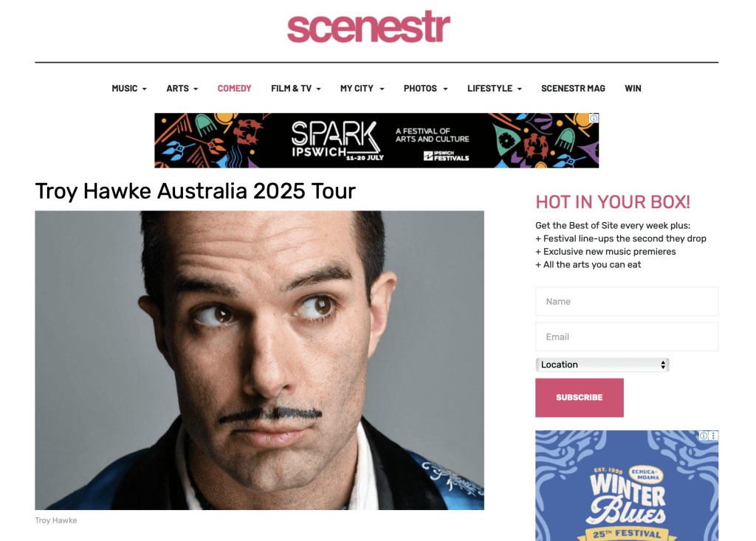The height and width of the screenshot is (541, 756).
Task: Expand the Arts dropdown caret
Action: coord(196,89)
